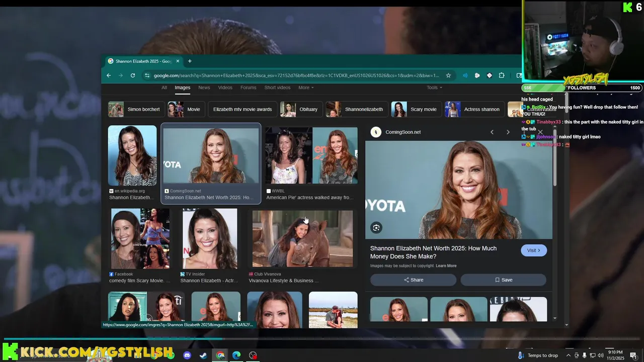The image size is (644, 362).
Task: Show previous image in preview panel
Action: pos(492,132)
